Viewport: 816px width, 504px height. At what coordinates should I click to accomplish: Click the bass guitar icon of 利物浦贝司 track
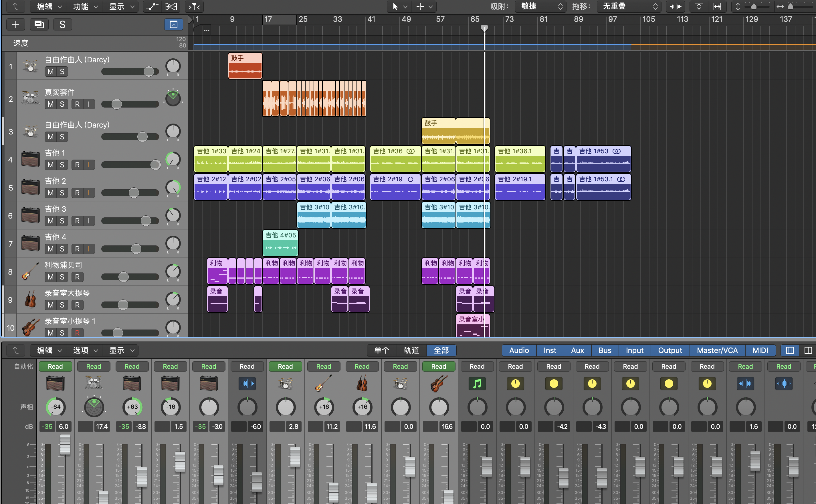click(30, 271)
